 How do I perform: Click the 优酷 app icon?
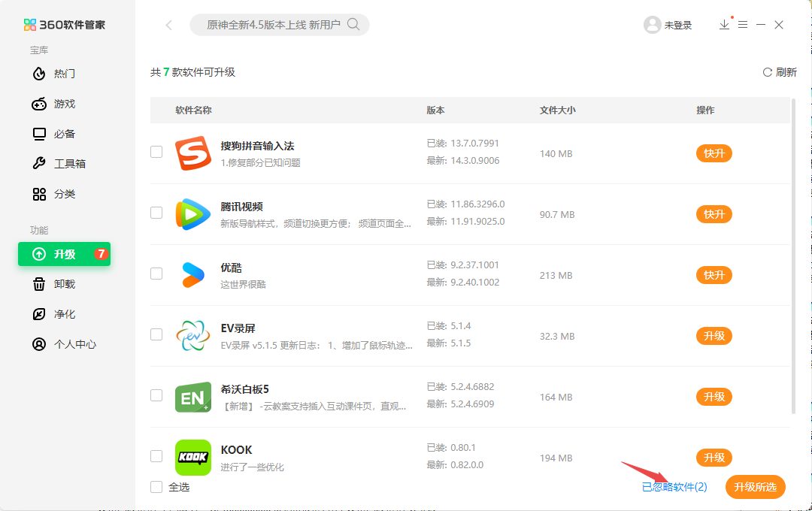tap(193, 275)
